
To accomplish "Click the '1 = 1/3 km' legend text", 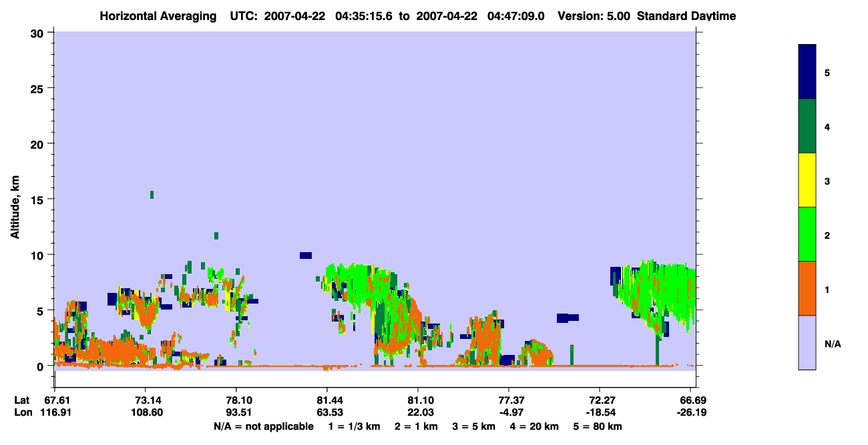I will (354, 426).
